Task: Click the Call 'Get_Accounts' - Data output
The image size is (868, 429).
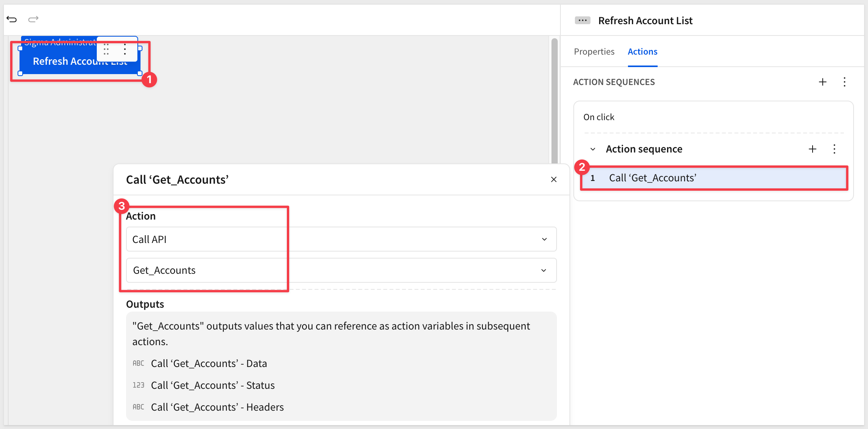Action: point(209,363)
